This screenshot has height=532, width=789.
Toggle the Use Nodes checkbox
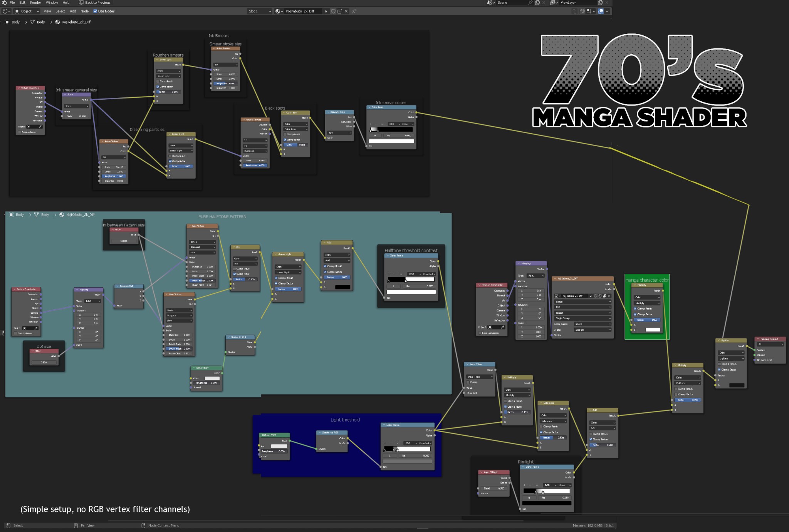pos(95,11)
